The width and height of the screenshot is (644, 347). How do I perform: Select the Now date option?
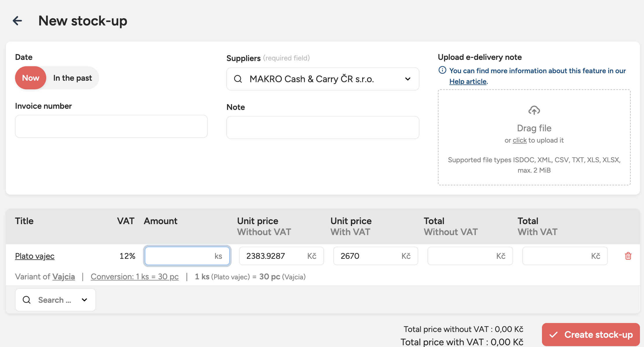click(x=31, y=78)
